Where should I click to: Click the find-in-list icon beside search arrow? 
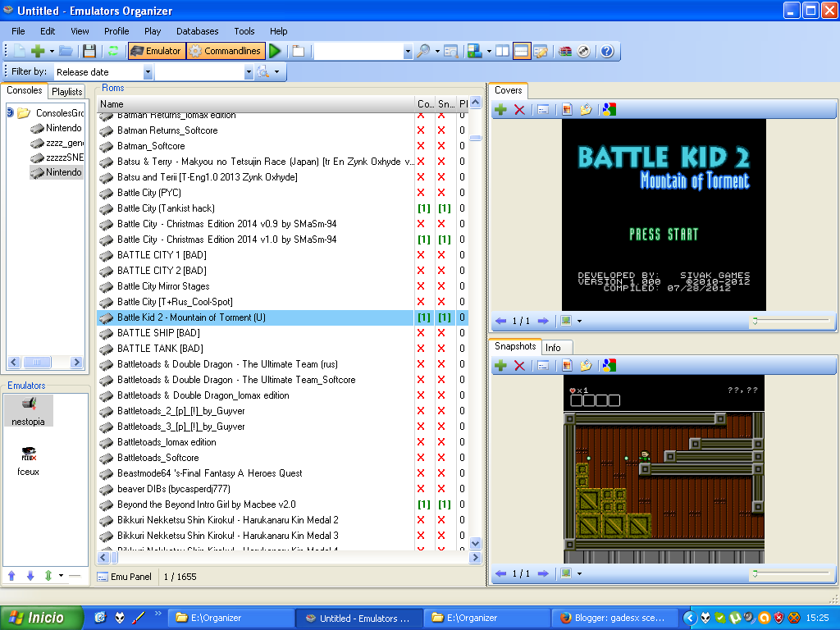coord(450,52)
